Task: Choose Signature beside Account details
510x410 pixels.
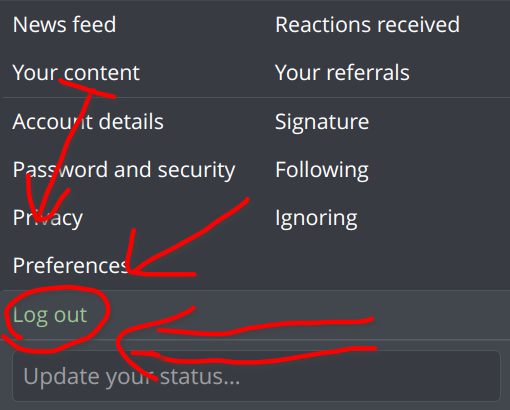Action: click(x=322, y=122)
